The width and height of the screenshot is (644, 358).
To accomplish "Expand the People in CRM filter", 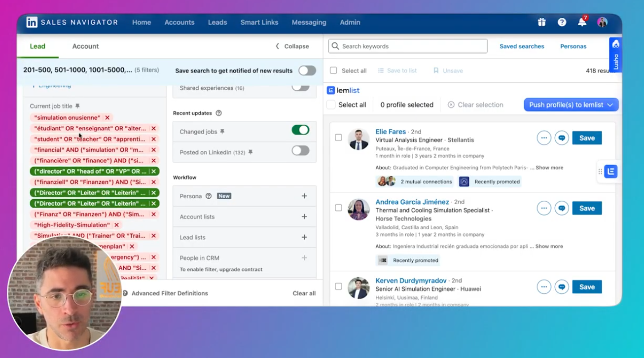I will (304, 258).
